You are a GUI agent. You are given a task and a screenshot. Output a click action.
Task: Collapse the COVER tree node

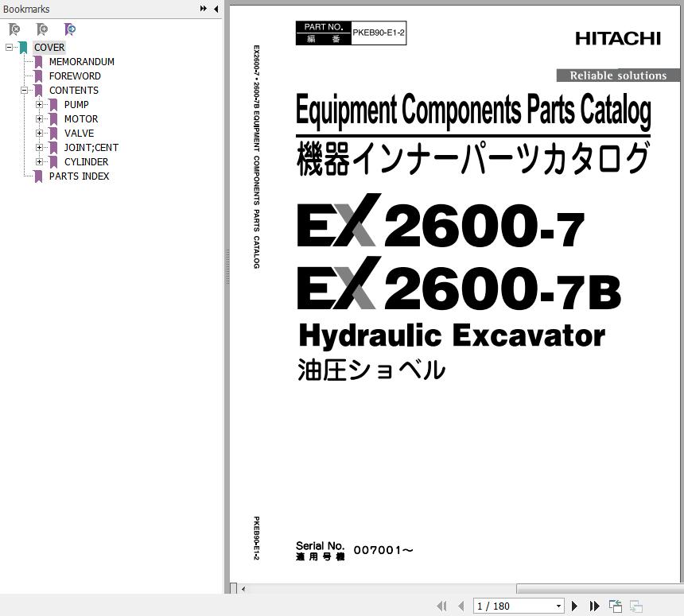tap(9, 47)
